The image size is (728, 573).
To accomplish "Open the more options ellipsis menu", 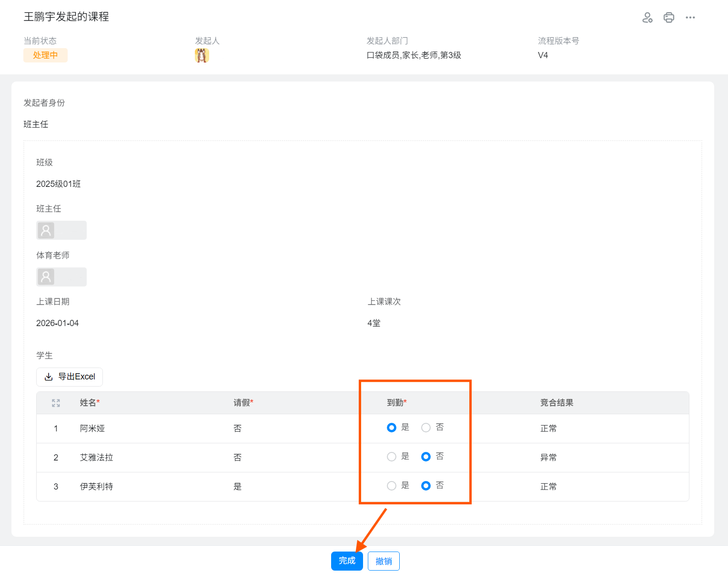I will tap(690, 18).
